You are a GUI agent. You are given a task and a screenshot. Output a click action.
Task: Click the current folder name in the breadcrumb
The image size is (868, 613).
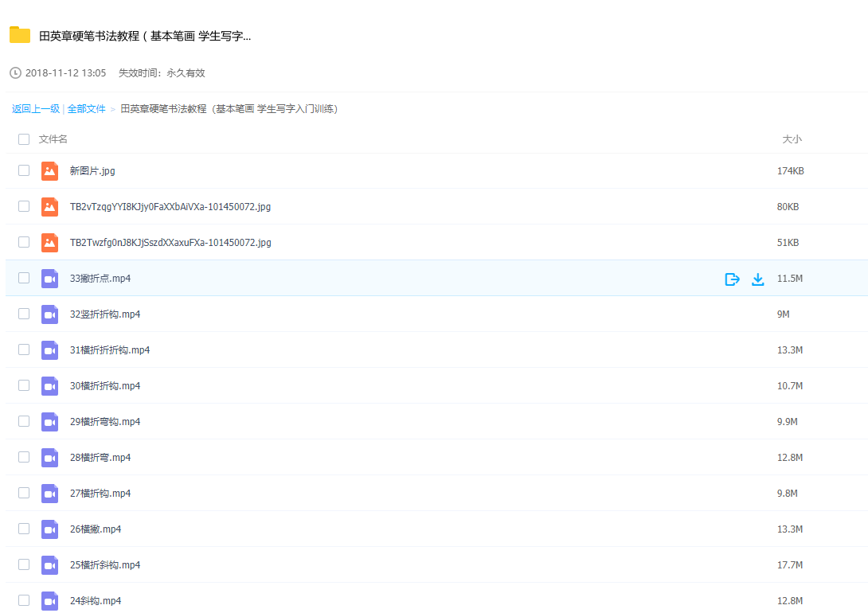229,109
